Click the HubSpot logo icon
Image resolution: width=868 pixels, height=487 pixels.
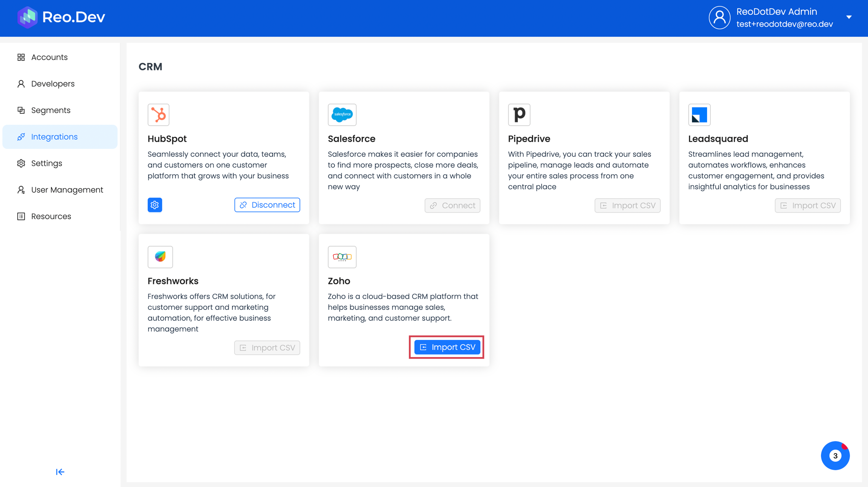coord(158,115)
